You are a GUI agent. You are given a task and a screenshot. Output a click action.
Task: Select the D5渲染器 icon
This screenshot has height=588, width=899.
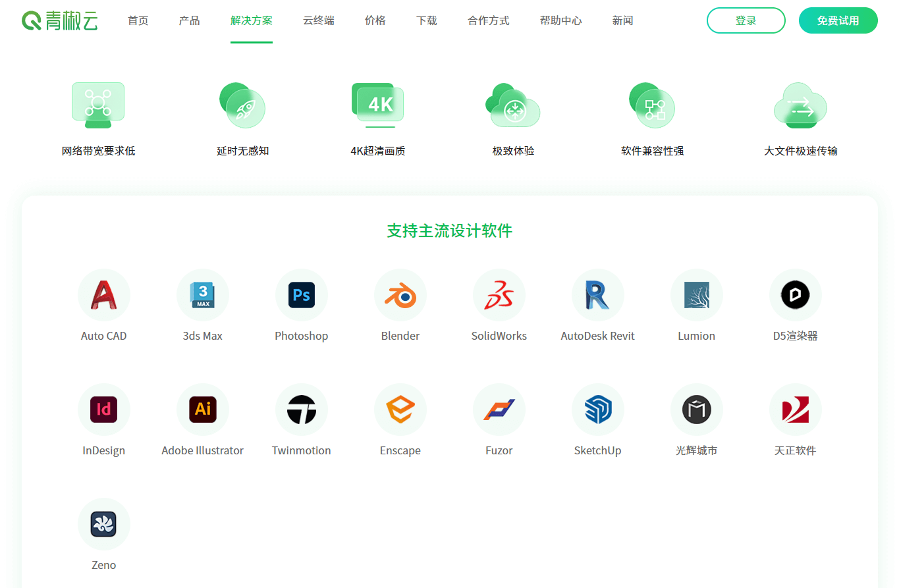coord(796,295)
